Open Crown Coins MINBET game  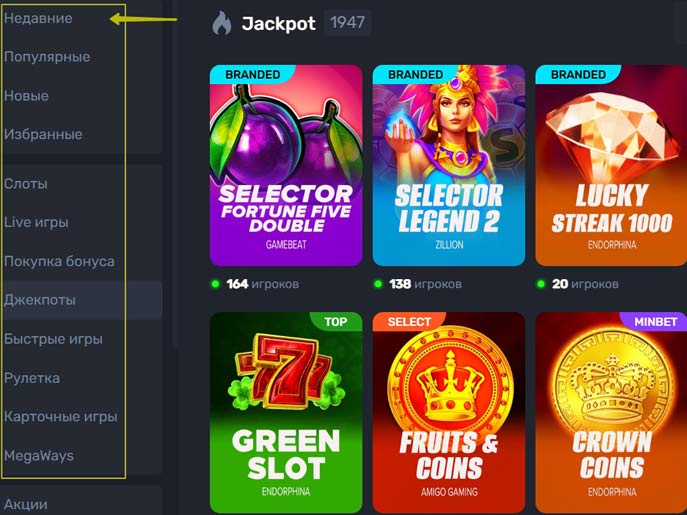(611, 412)
